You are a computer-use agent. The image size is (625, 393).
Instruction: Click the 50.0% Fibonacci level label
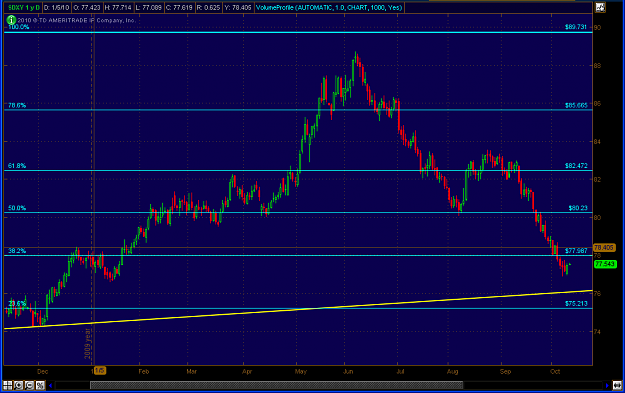coord(17,208)
